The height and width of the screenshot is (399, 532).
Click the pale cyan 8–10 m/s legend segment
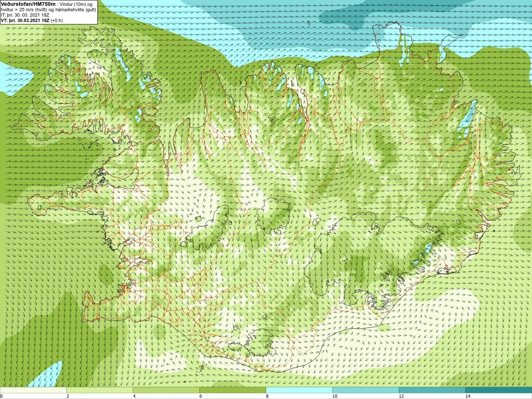tap(299, 390)
